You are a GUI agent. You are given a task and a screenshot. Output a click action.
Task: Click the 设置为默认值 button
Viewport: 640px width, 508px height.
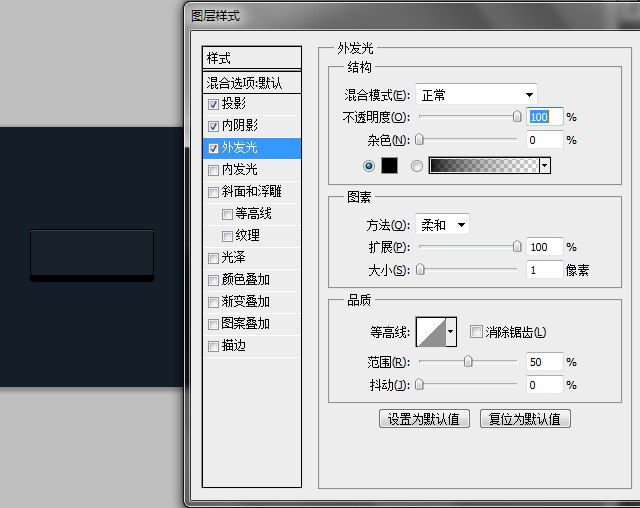pos(424,419)
